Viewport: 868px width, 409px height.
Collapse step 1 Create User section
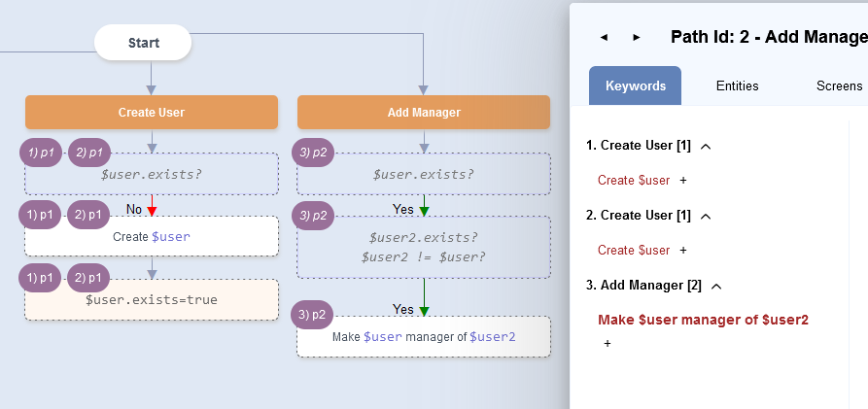[x=706, y=146]
